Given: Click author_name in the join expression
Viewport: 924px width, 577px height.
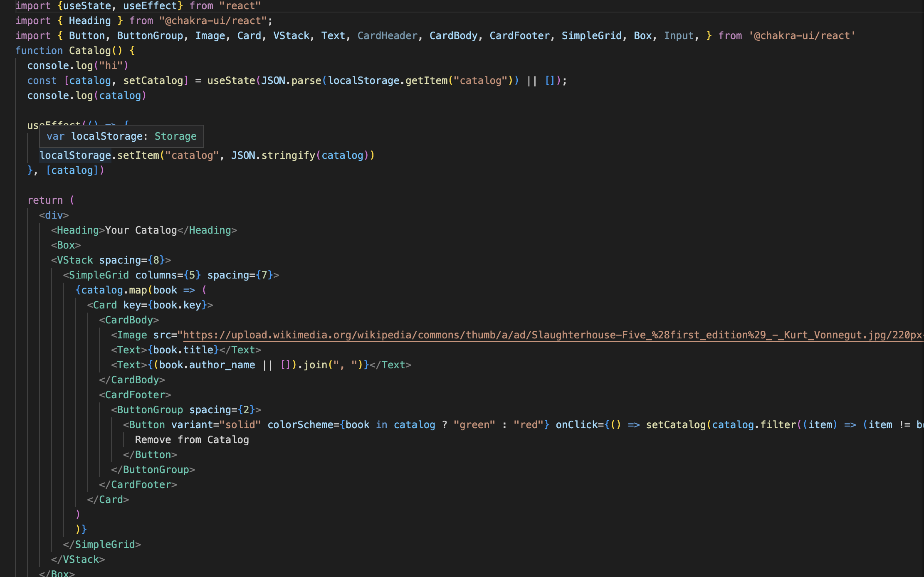Looking at the screenshot, I should (x=222, y=365).
